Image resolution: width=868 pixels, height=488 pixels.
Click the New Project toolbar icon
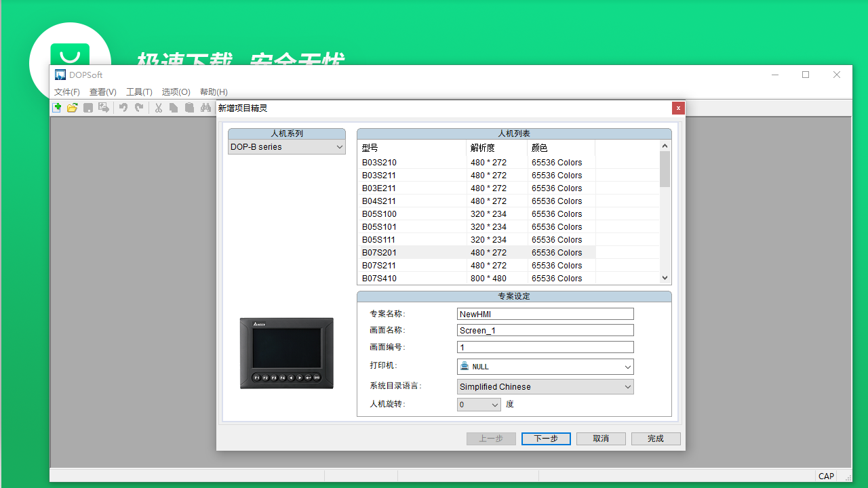57,107
